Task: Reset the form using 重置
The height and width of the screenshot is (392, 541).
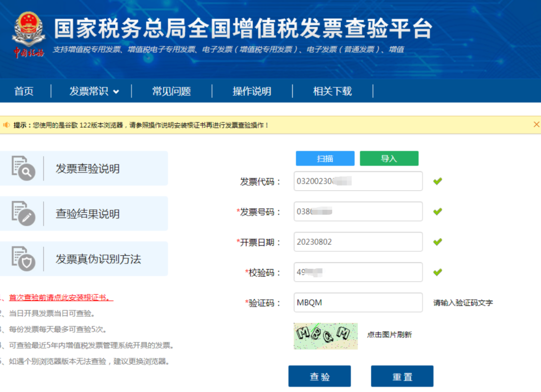Action: click(402, 376)
